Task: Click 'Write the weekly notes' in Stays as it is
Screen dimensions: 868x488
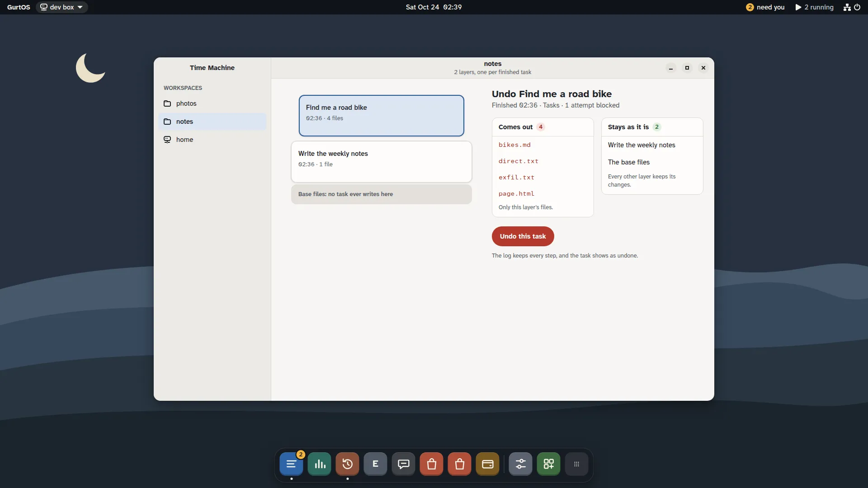Action: pyautogui.click(x=642, y=145)
